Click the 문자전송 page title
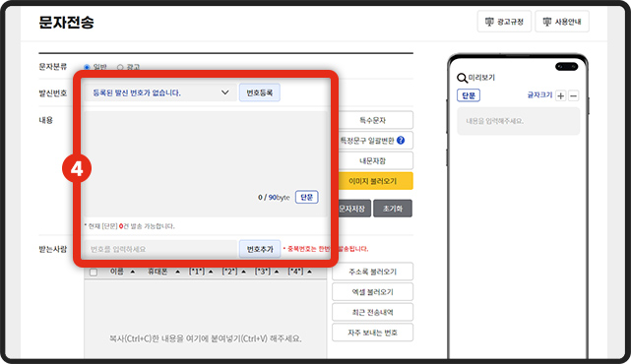This screenshot has height=364, width=631. click(66, 22)
